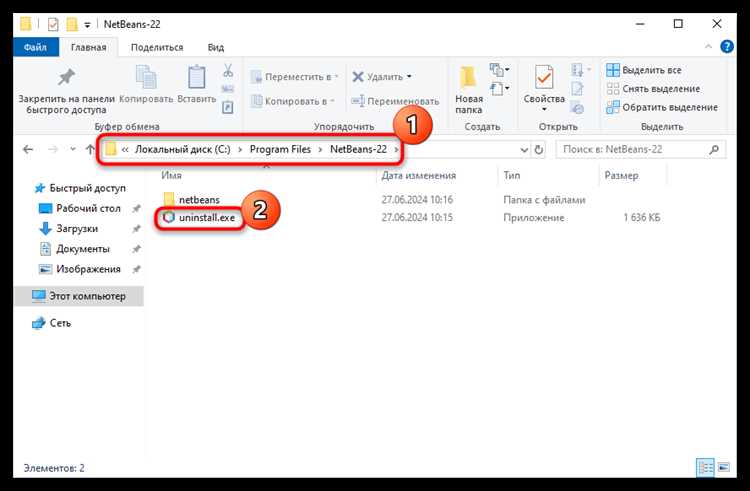Click Выделить все (Select all)
Viewport: 750px width, 491px height.
tap(644, 70)
